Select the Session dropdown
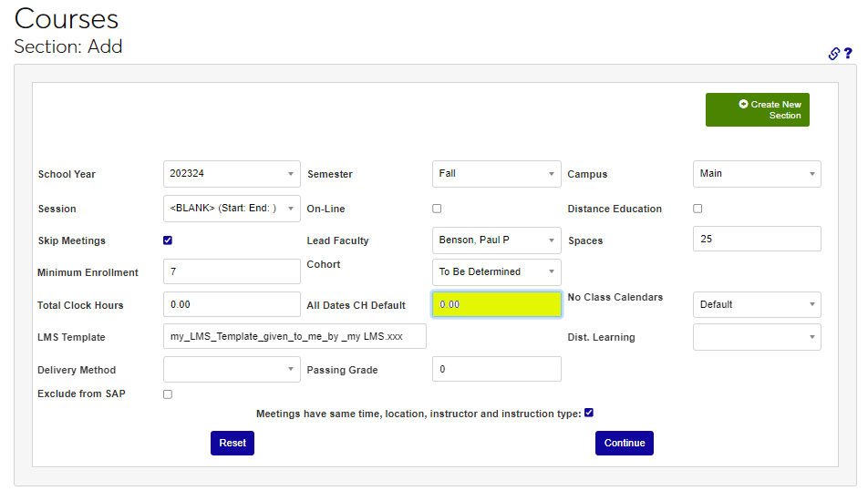868x501 pixels. click(x=232, y=209)
